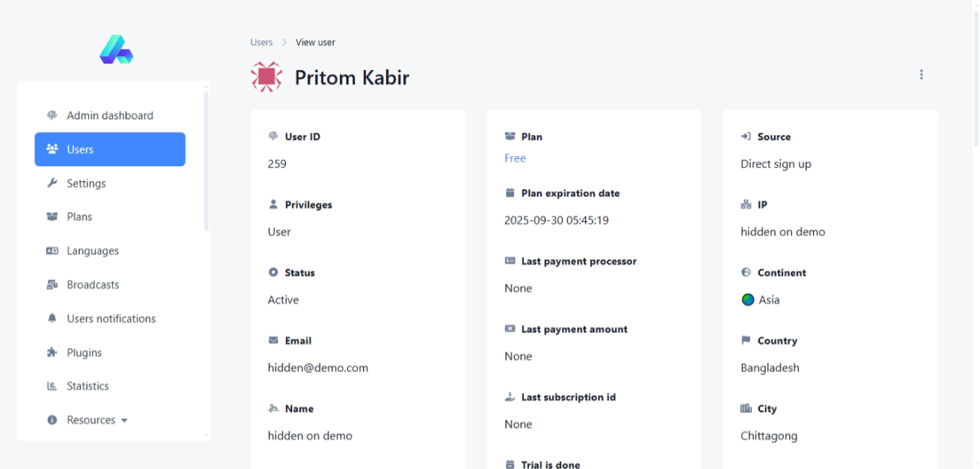This screenshot has width=980, height=469.
Task: Click the Asia continent globe icon
Action: pyautogui.click(x=747, y=300)
